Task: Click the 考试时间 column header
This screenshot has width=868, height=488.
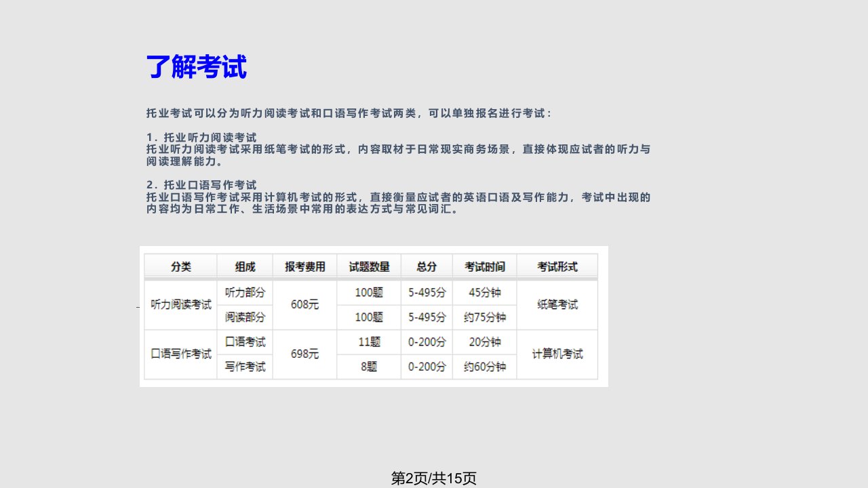Action: pos(484,266)
